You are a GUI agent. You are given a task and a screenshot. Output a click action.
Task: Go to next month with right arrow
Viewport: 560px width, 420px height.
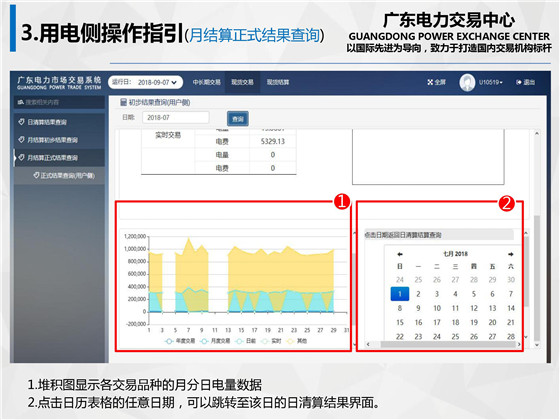coord(511,254)
